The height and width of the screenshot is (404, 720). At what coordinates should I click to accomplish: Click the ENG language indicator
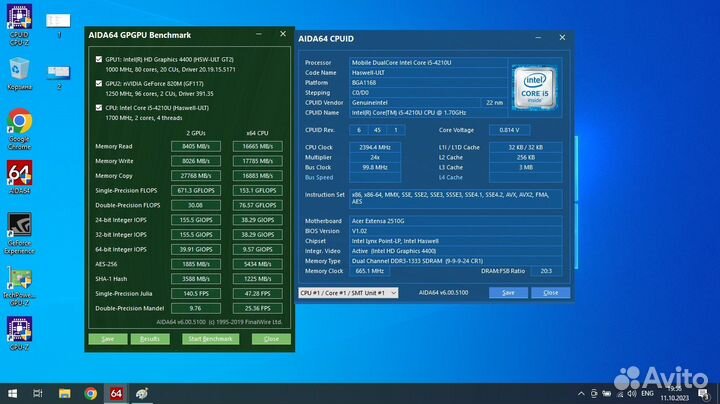(647, 393)
